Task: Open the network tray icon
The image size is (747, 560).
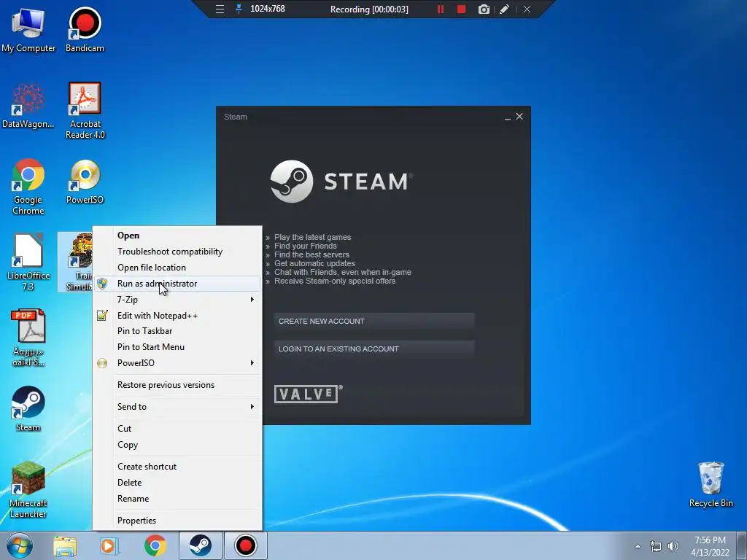Action: 656,546
